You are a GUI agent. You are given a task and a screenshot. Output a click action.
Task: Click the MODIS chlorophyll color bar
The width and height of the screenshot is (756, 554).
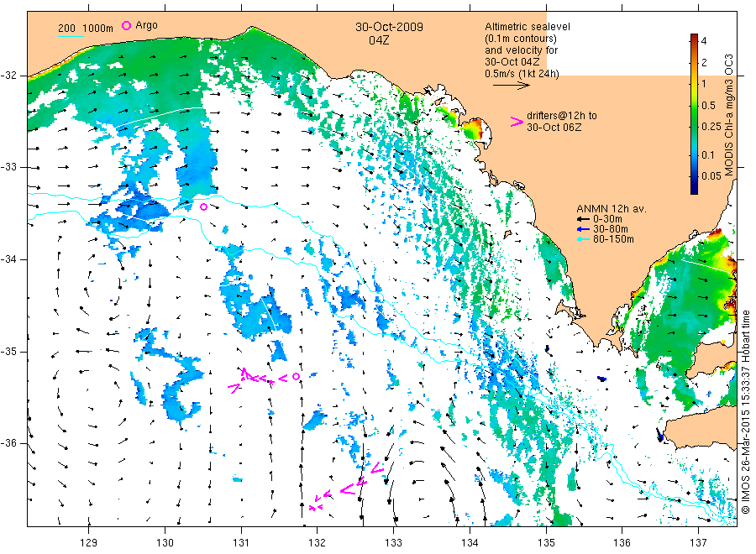pos(694,114)
